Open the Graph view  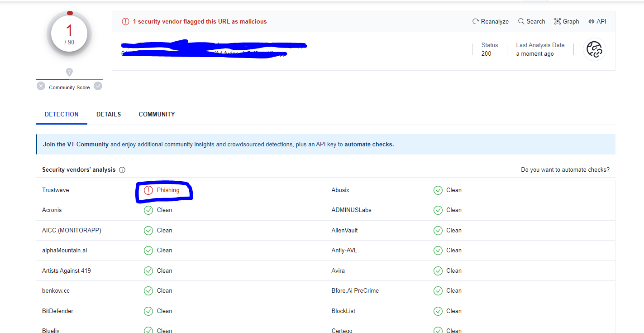point(567,21)
